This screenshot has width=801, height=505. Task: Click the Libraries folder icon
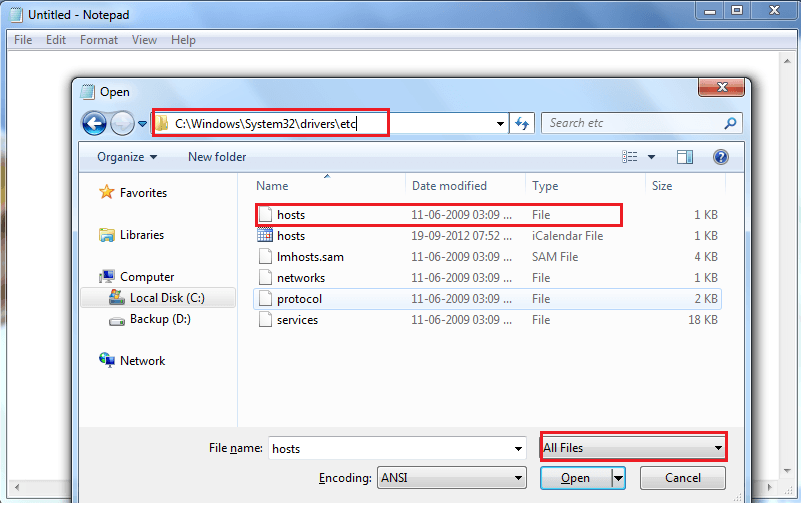click(x=107, y=235)
